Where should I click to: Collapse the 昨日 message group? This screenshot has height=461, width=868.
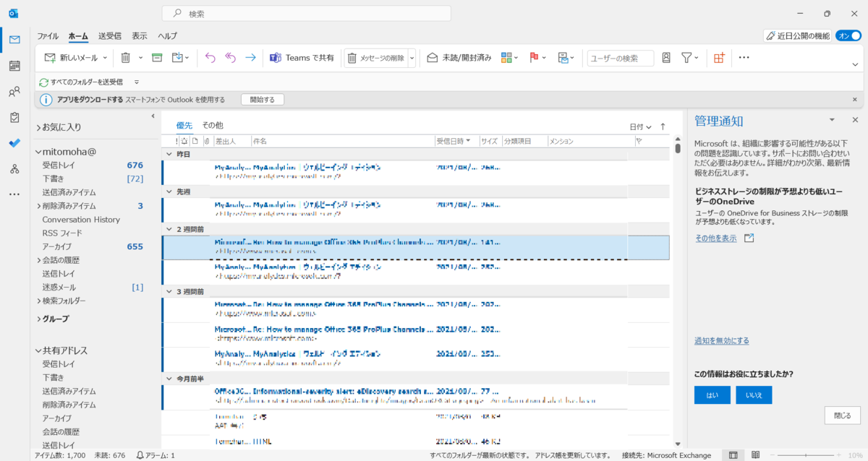click(169, 155)
